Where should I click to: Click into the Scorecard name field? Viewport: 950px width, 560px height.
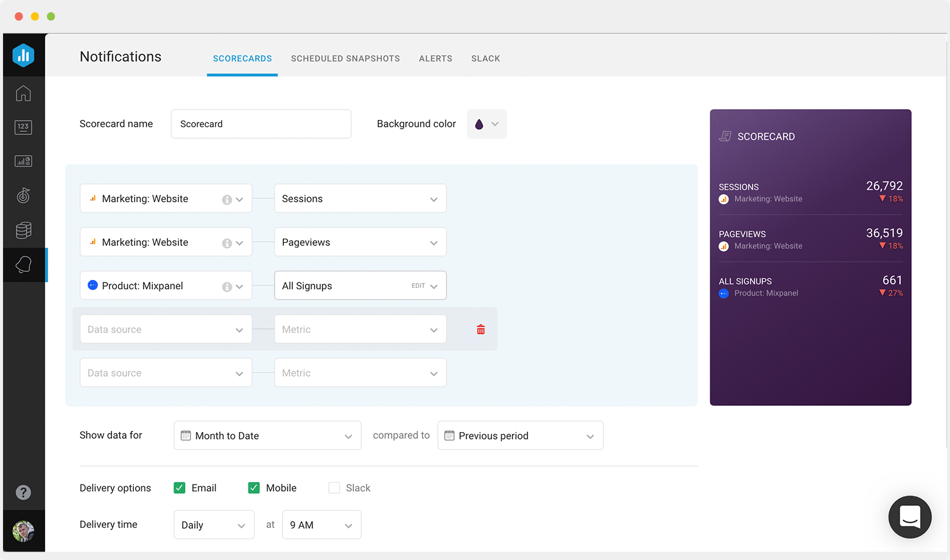tap(261, 124)
